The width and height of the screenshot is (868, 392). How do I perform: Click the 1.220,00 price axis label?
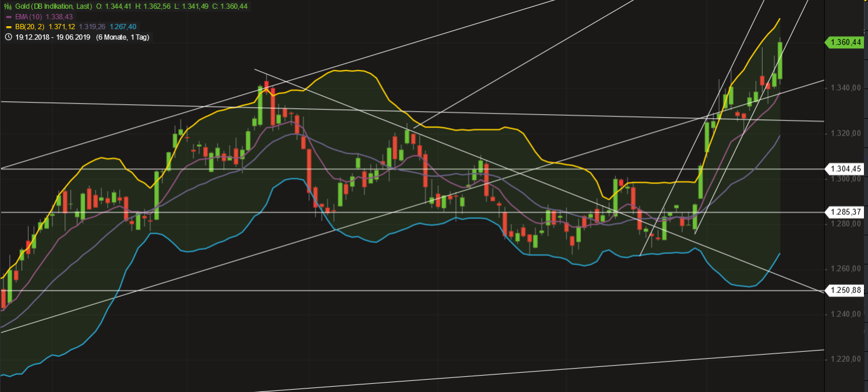846,359
